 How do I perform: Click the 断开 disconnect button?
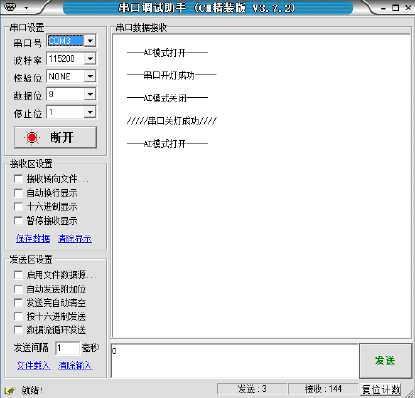(55, 137)
